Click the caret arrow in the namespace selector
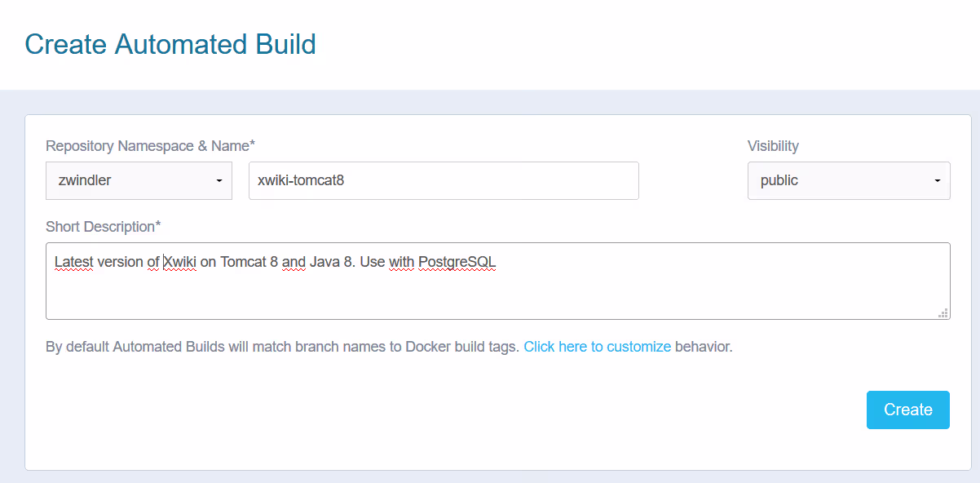 219,181
